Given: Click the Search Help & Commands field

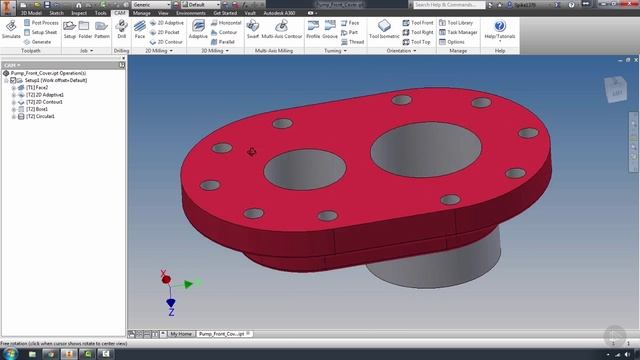Looking at the screenshot, I should click(448, 4).
